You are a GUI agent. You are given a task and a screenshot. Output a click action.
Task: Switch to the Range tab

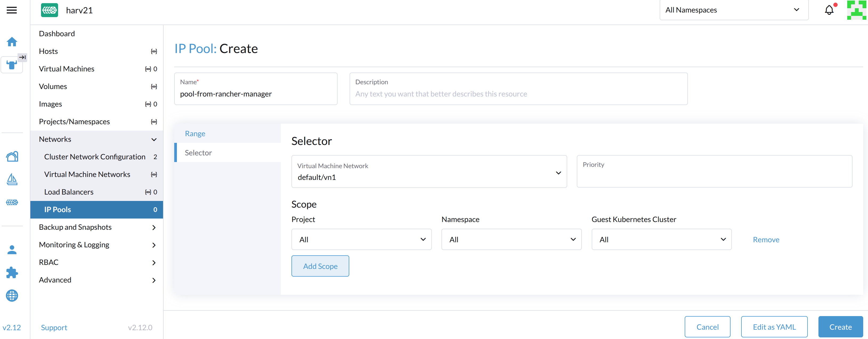click(x=195, y=134)
